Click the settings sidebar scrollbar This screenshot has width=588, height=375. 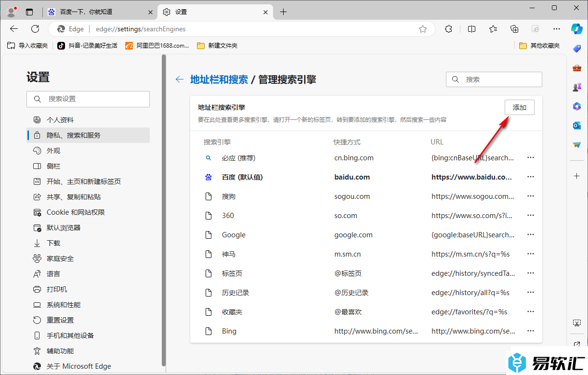click(x=164, y=210)
